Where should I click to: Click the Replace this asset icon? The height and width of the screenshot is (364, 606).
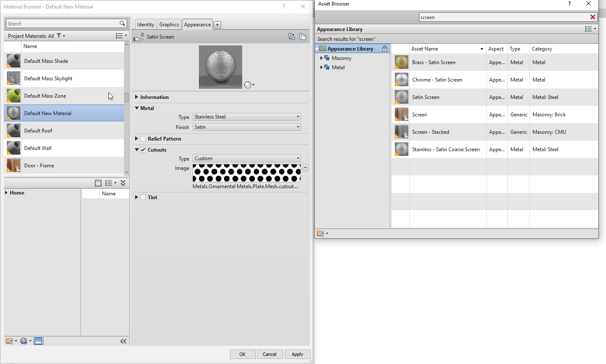pos(292,37)
